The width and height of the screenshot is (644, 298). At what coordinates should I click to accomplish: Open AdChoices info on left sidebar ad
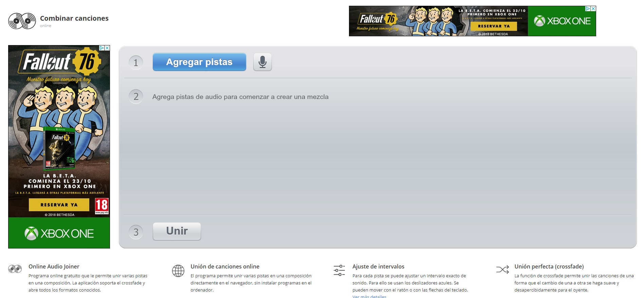(102, 48)
